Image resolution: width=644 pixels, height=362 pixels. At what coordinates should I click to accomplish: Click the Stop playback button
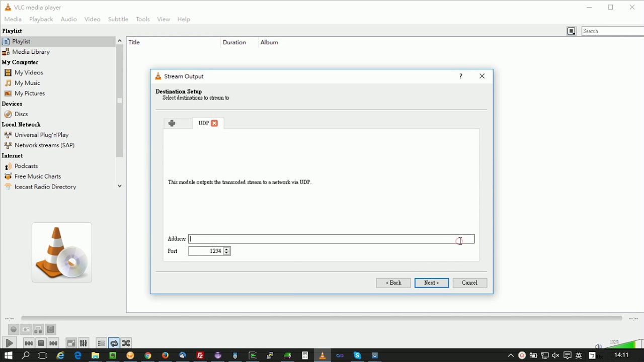(x=41, y=343)
